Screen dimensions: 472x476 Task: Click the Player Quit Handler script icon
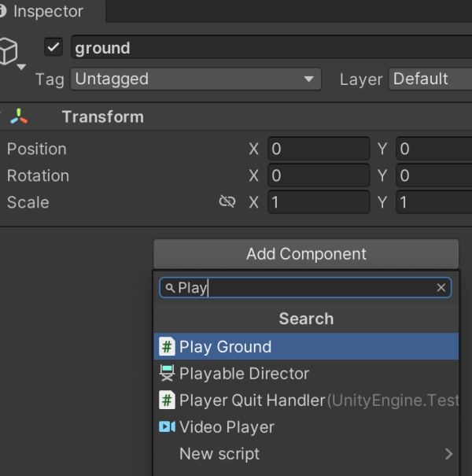167,400
